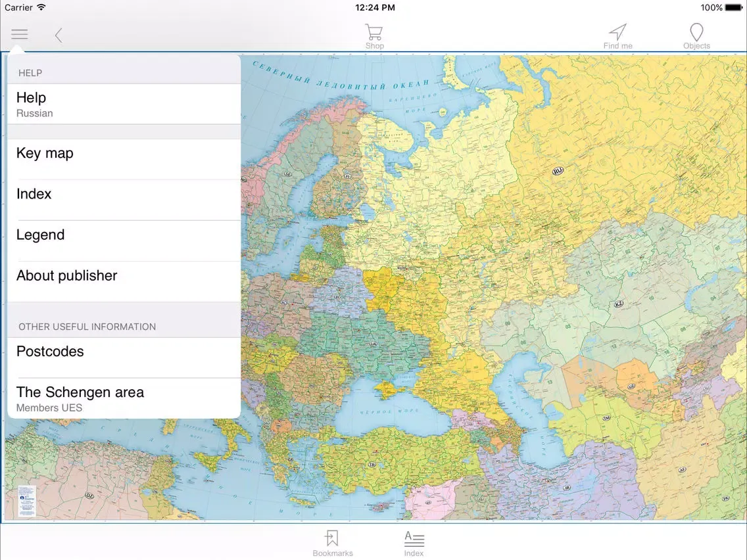This screenshot has height=560, width=747.
Task: Tap the DZ country marker on map
Action: (x=89, y=496)
